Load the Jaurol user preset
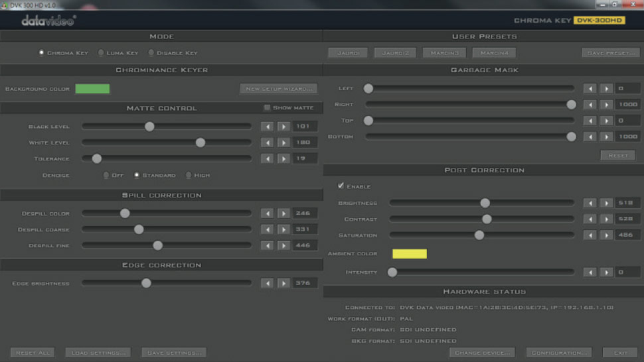Screen dimensions: 644x362 348,53
